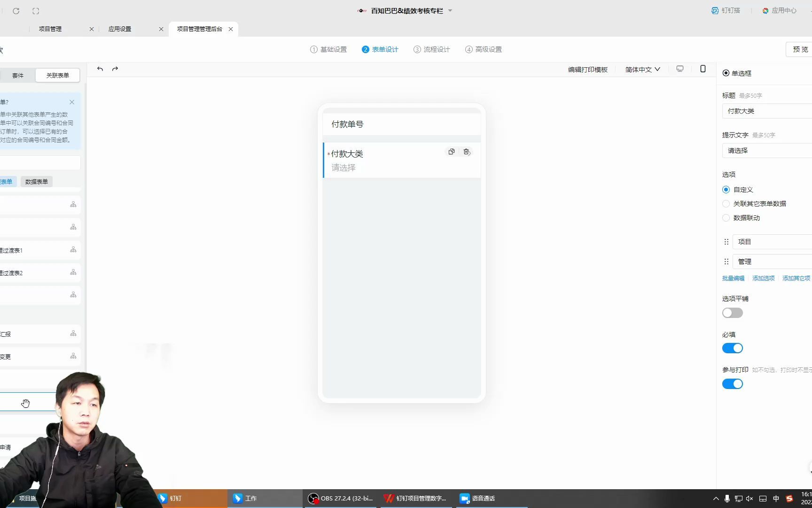Viewport: 812px width, 508px height.
Task: Click the 编辑打印模板 link
Action: [588, 69]
